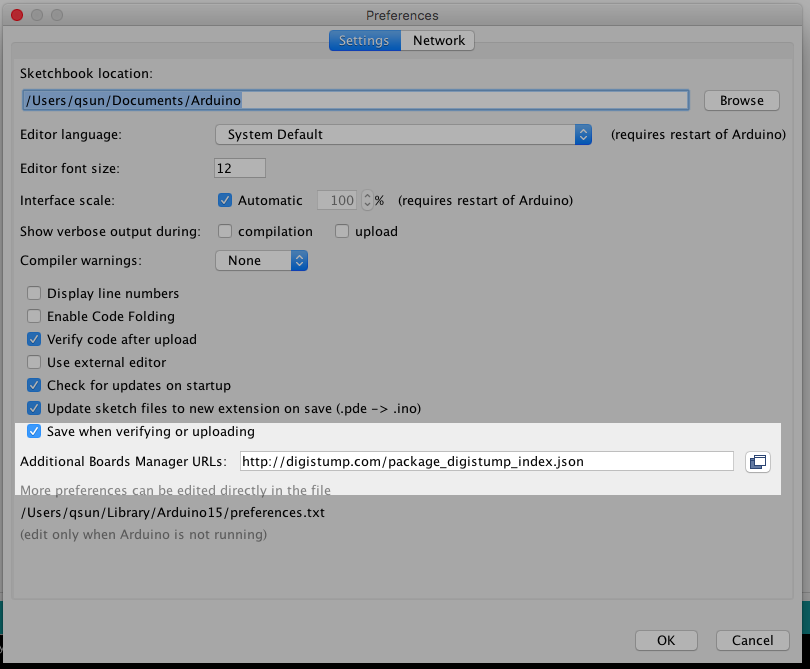This screenshot has width=810, height=669.
Task: Disable Check for updates on startup
Action: pos(34,385)
